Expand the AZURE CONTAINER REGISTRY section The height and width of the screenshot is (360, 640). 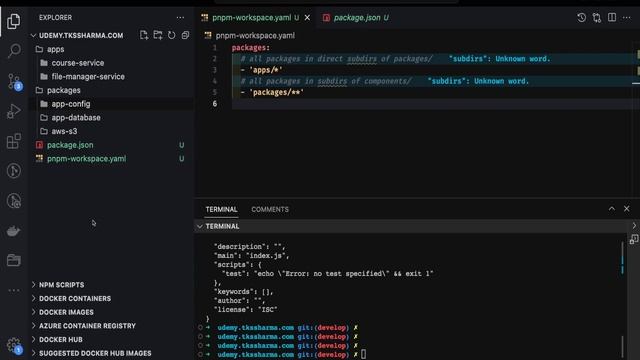(x=87, y=326)
